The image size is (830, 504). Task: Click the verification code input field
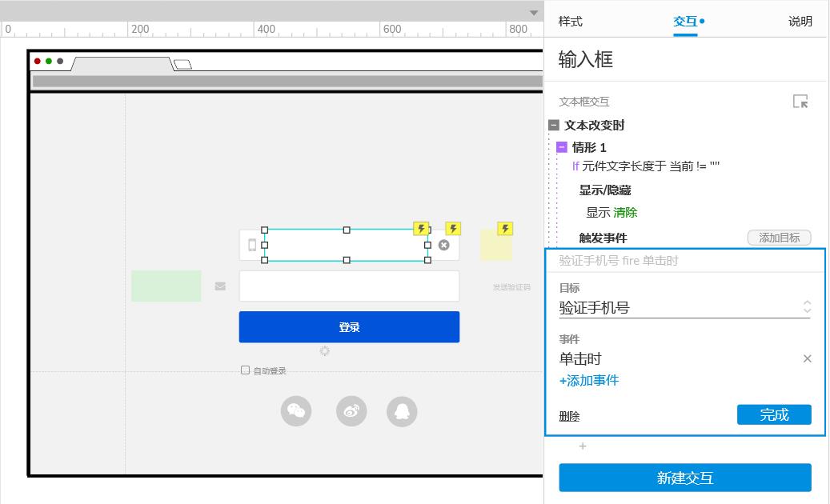[x=349, y=286]
